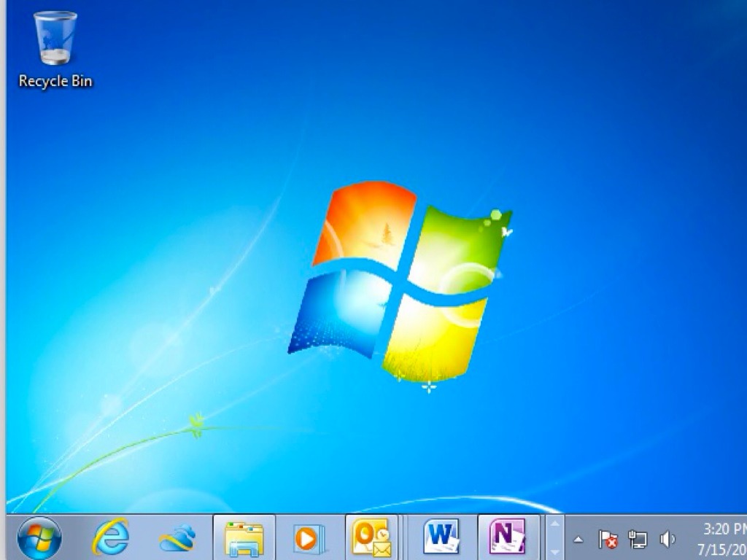This screenshot has height=560, width=747.
Task: Open the network status tray icon
Action: (638, 540)
